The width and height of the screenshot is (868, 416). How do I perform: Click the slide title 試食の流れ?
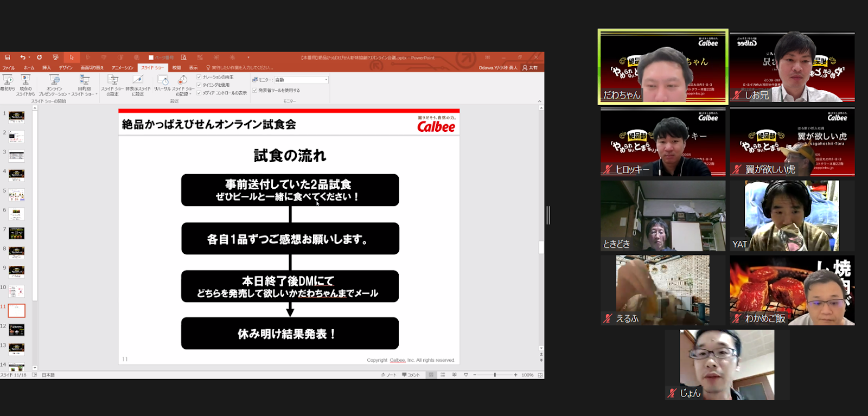(290, 156)
